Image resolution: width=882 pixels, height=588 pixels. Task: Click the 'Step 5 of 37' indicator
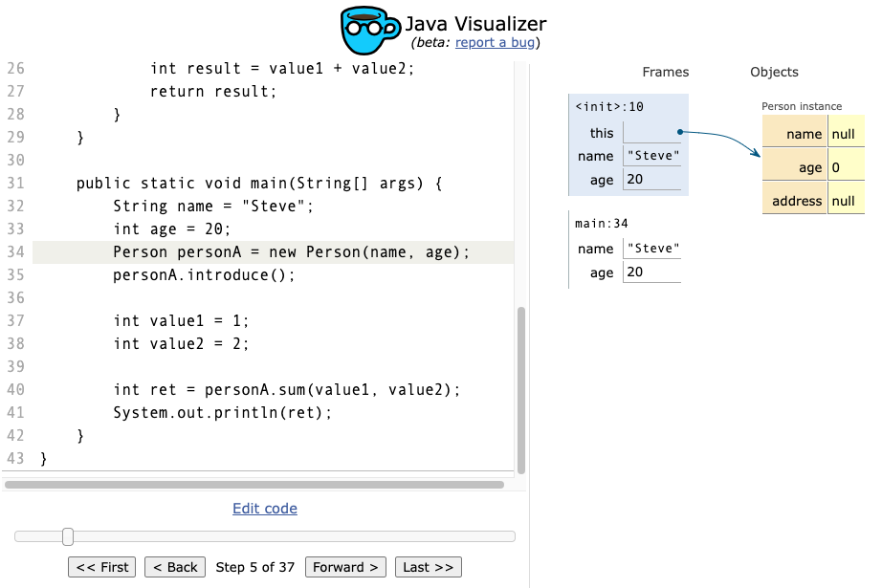tap(254, 567)
